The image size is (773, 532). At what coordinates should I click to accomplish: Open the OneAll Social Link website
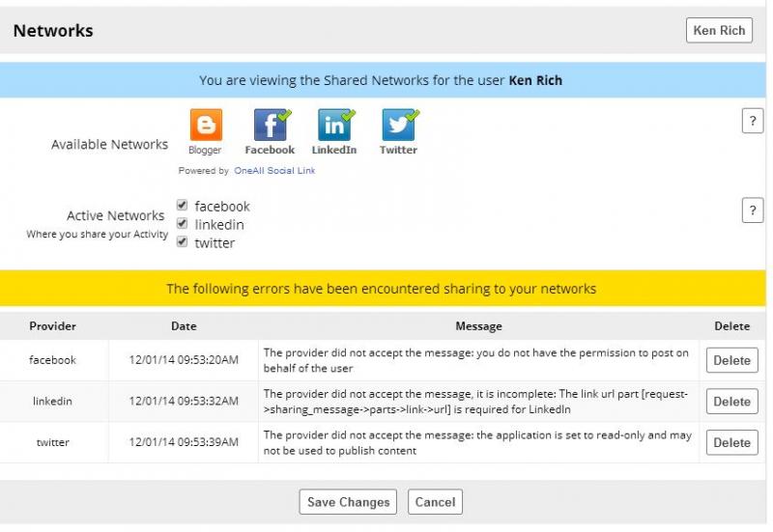click(274, 171)
